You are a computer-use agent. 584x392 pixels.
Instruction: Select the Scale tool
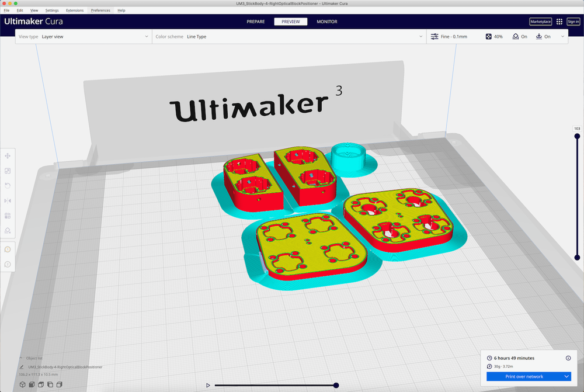8,171
